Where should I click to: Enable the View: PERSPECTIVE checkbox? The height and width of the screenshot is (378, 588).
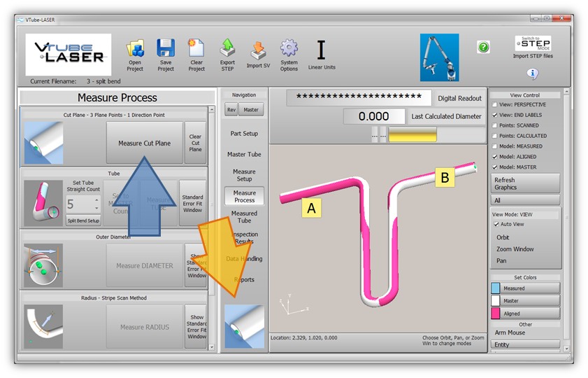point(496,104)
